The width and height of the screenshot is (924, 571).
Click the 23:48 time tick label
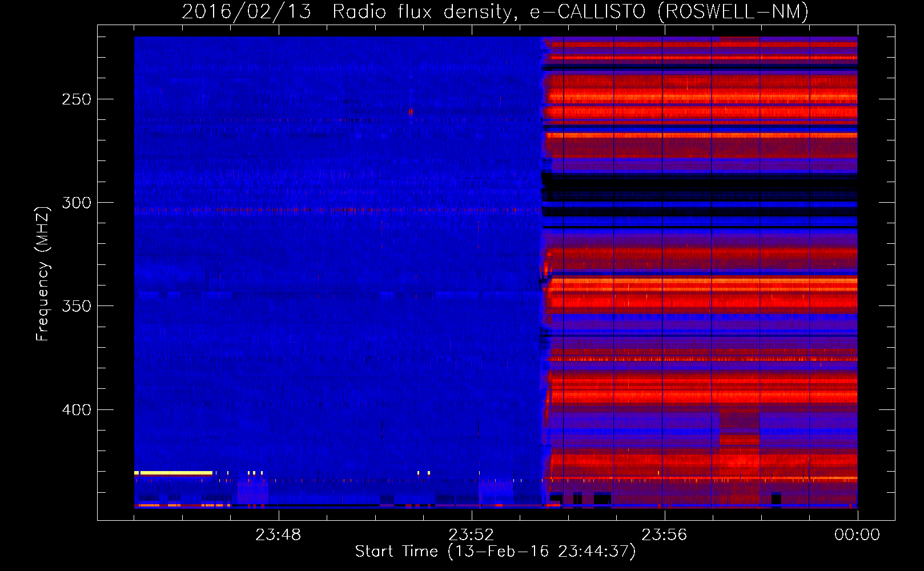click(278, 535)
